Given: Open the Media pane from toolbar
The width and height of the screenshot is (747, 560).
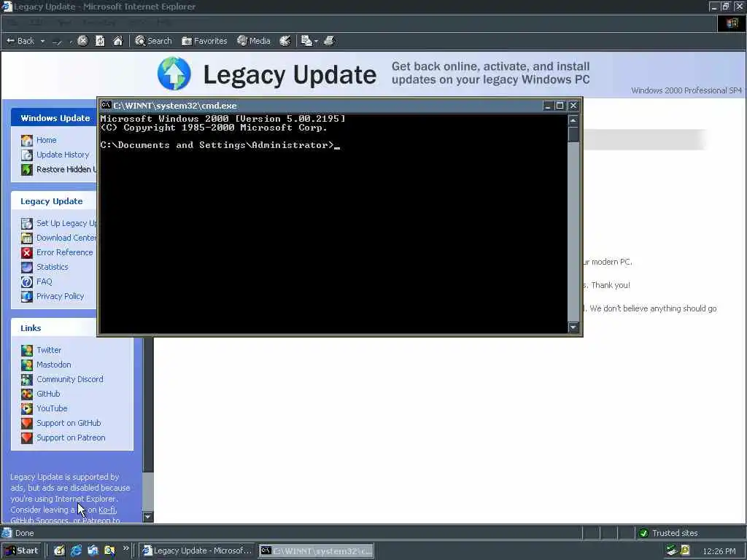Looking at the screenshot, I should coord(254,41).
